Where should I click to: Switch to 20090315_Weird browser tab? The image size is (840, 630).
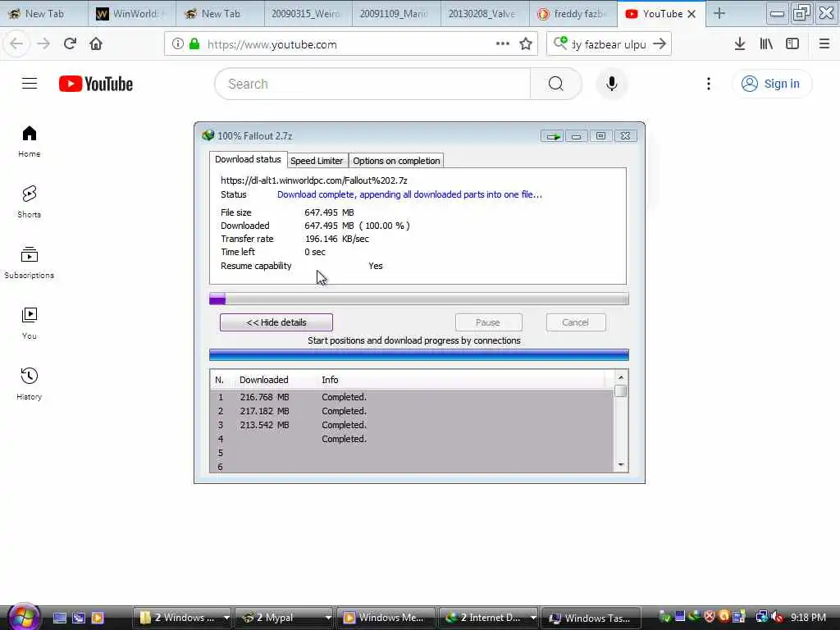click(x=308, y=14)
